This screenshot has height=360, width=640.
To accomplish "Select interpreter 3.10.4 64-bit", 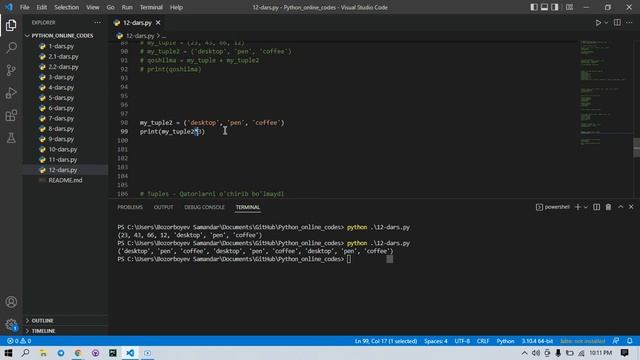I will click(537, 341).
